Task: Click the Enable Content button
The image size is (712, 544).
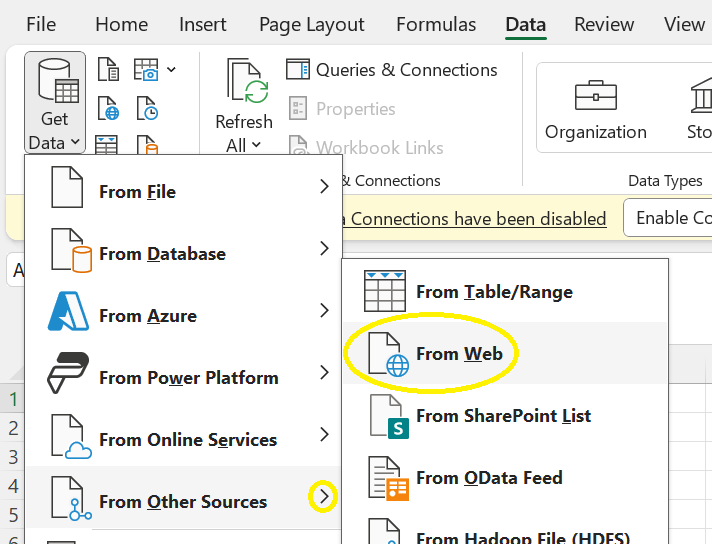Action: point(668,218)
